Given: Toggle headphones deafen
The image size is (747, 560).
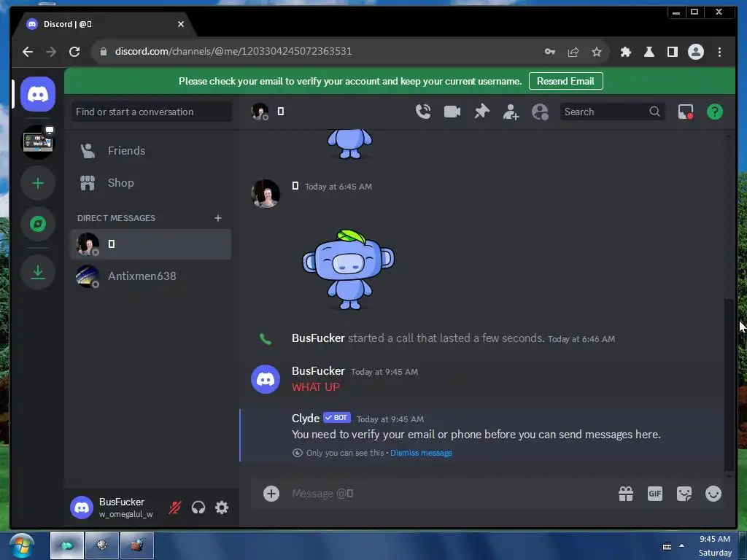Looking at the screenshot, I should point(198,507).
